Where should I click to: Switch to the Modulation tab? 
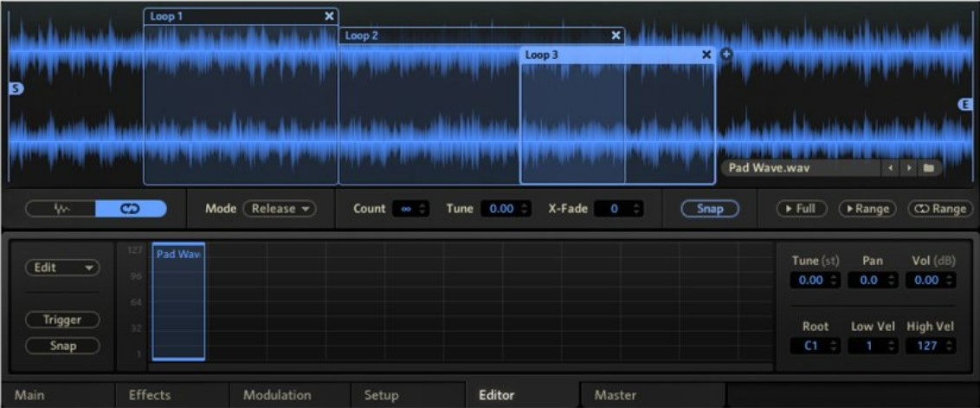[277, 395]
